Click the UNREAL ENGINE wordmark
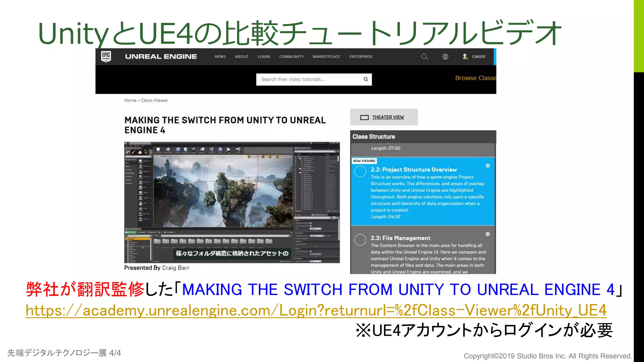Viewport: 644px width, 362px height. pos(161,57)
